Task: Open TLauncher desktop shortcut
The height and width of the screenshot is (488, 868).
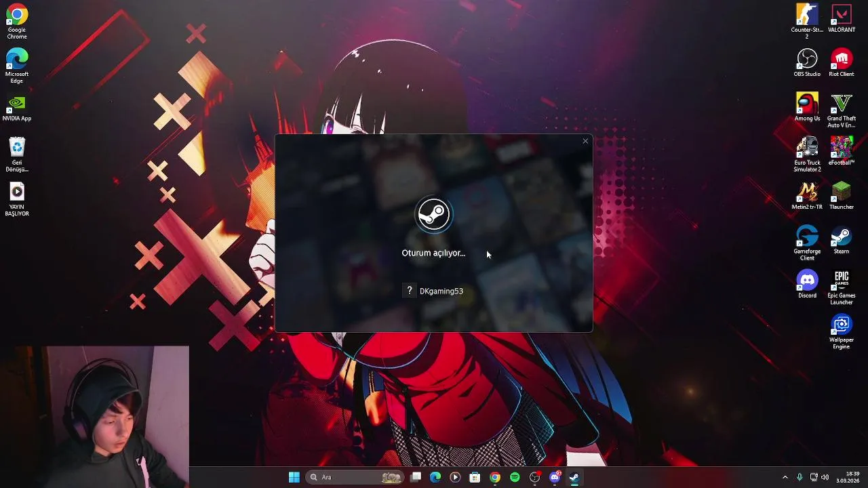Action: [842, 196]
